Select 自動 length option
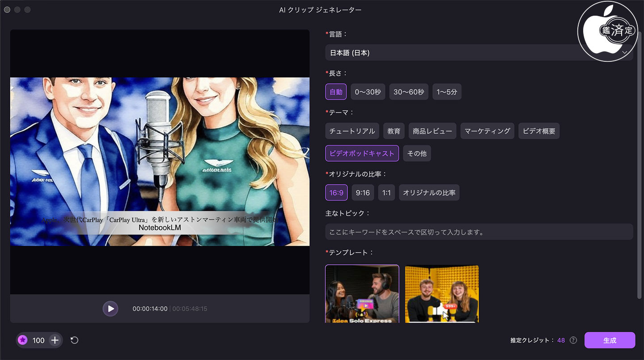The height and width of the screenshot is (360, 644). pyautogui.click(x=336, y=92)
